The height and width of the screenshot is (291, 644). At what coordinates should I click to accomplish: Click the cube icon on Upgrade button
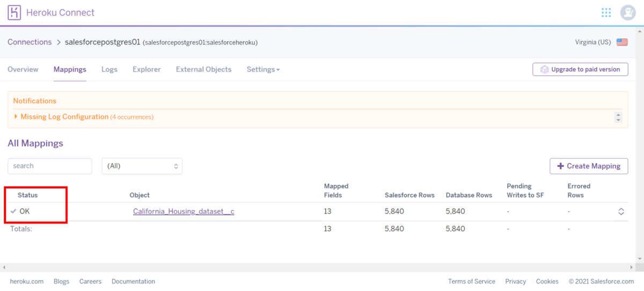click(544, 69)
